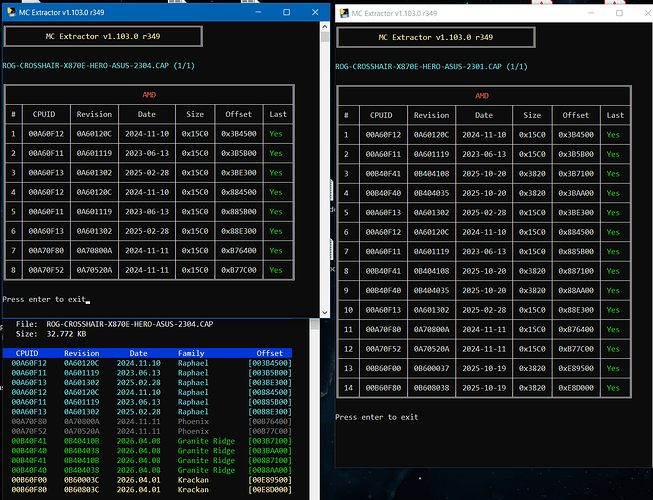Select offset 0x88E300 in the left window
The height and width of the screenshot is (500, 653).
[239, 231]
